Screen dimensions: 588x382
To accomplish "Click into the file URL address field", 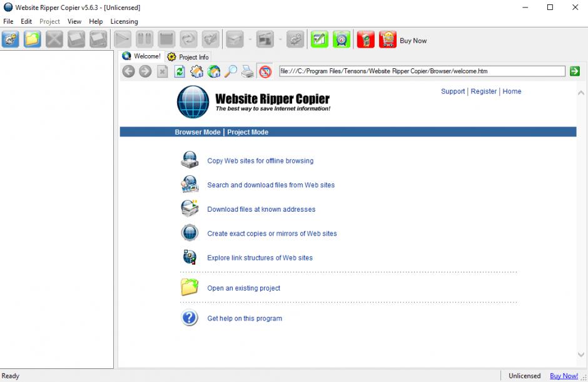I will (422, 71).
